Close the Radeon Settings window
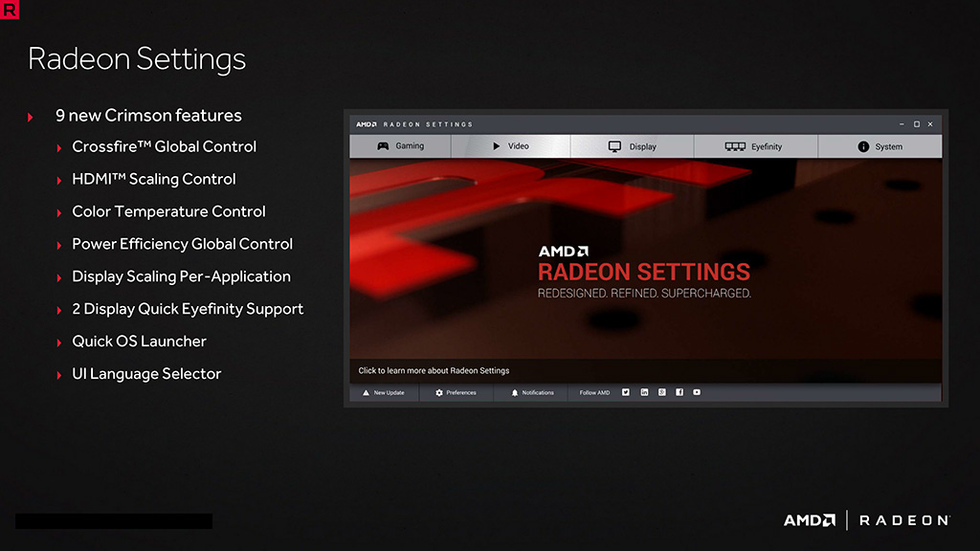Viewport: 980px width, 551px height. tap(930, 124)
